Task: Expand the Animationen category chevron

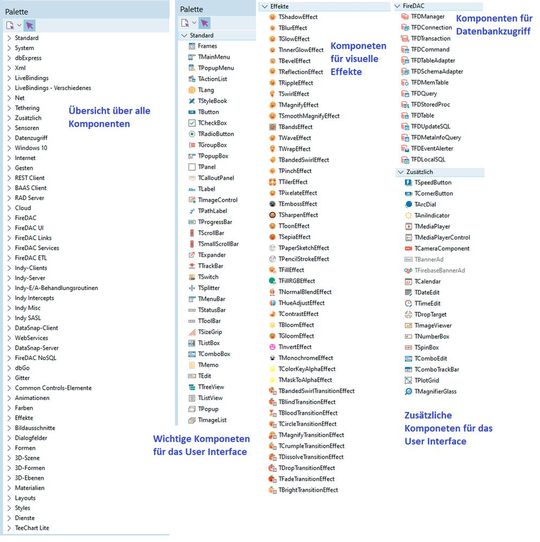Action: coord(9,398)
